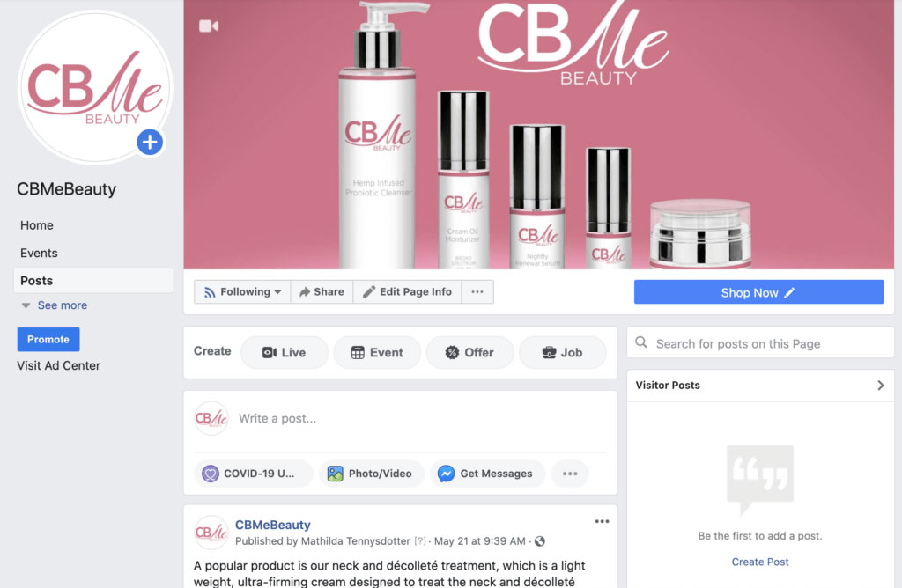Click the globe privacy icon on the post

540,541
